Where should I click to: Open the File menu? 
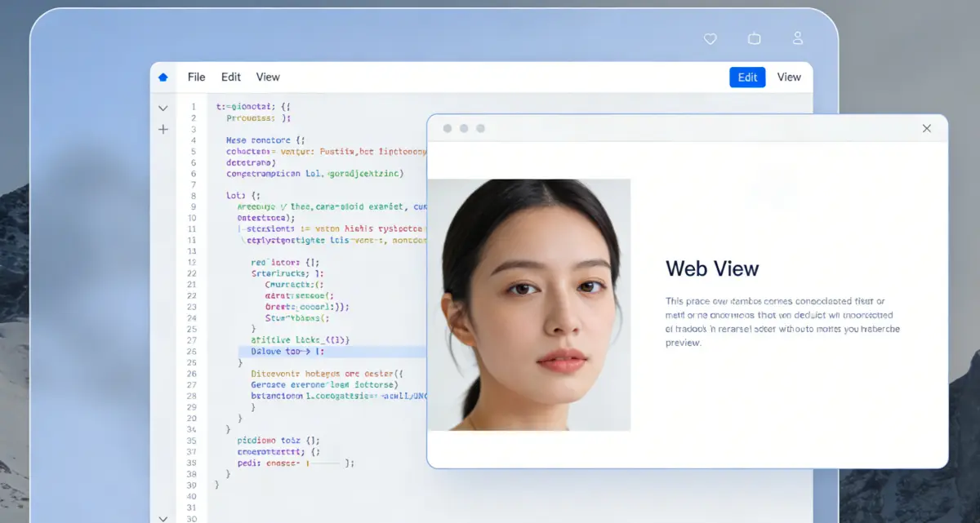[x=196, y=77]
